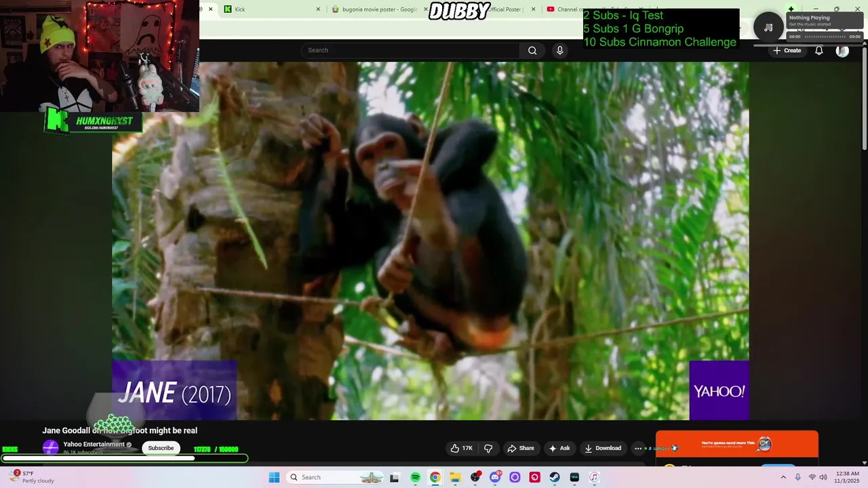Screen dimensions: 868x488
Task: Like the video showing 17K
Action: pos(462,448)
